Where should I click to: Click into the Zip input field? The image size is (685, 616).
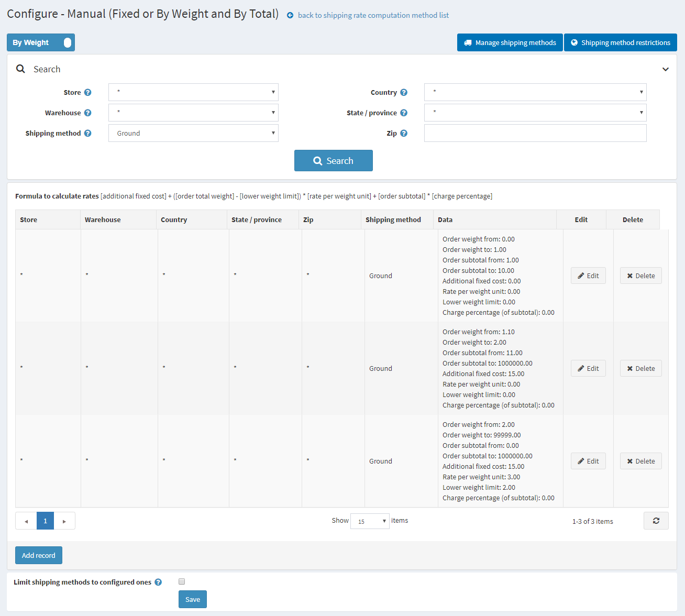(535, 133)
